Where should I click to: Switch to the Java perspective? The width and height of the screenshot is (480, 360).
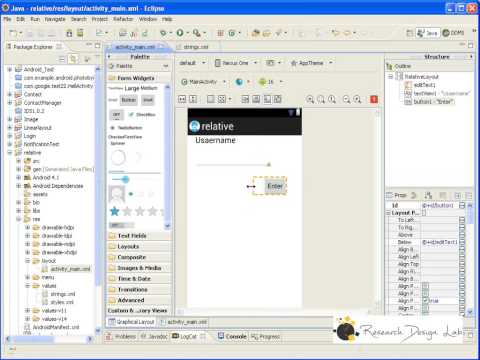428,33
